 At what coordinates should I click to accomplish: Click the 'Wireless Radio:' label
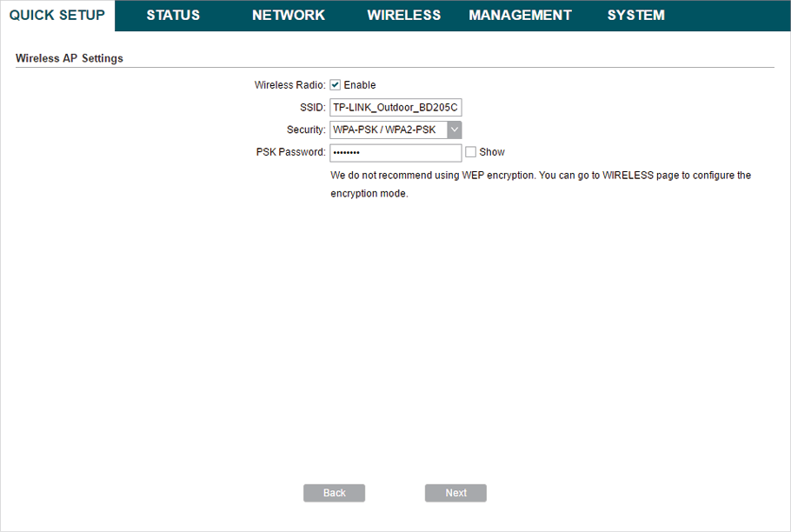point(289,85)
